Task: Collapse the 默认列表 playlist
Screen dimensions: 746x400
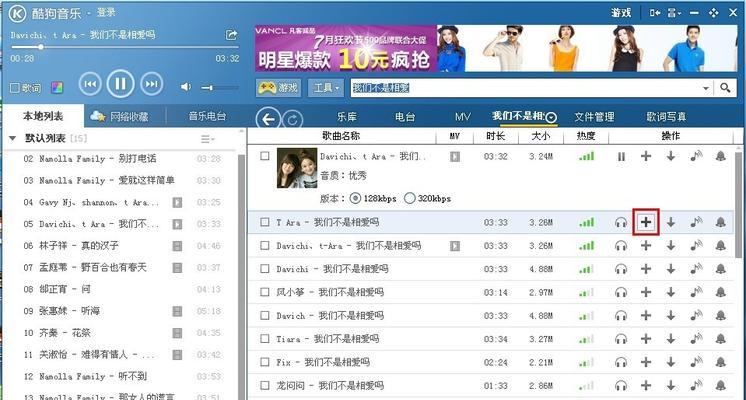Action: click(x=13, y=138)
